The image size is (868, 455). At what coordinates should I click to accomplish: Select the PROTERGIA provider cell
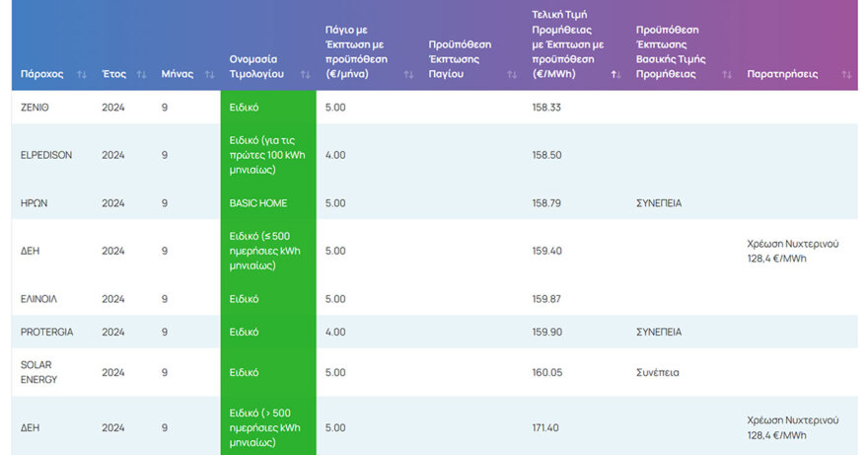pyautogui.click(x=47, y=332)
